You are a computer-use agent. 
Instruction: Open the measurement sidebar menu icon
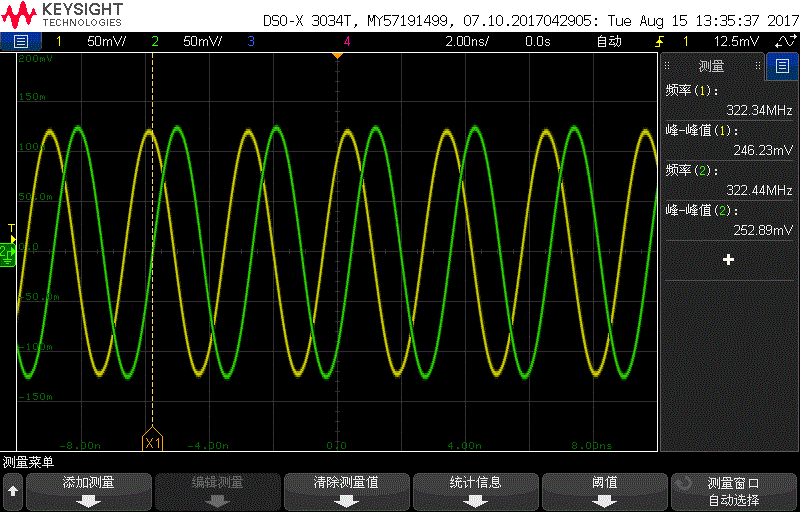782,66
